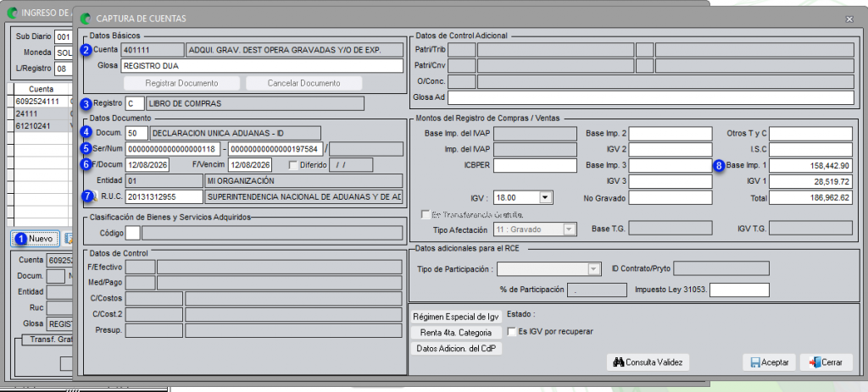Screen dimensions: 868x392
Task: Click the ICBPER amount field
Action: (536, 165)
